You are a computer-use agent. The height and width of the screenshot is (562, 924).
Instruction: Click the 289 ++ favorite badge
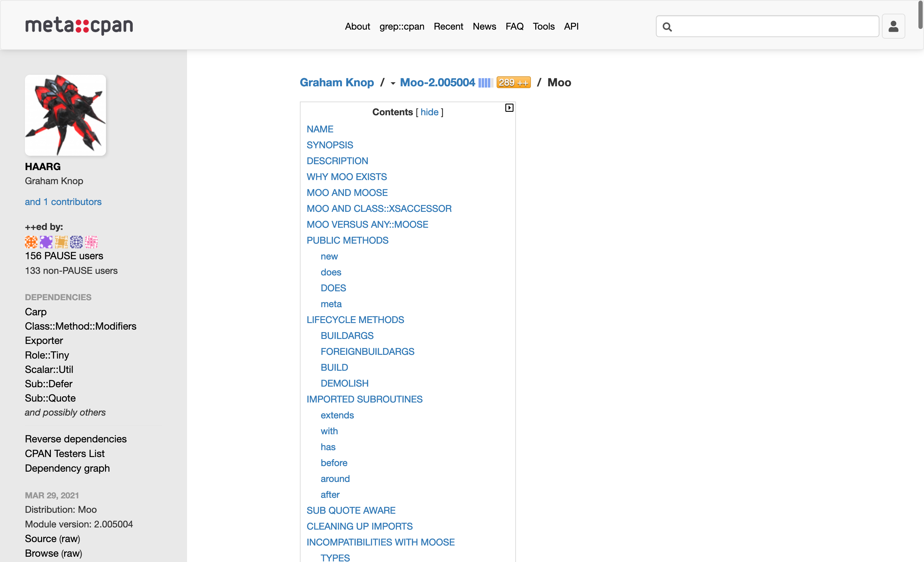pos(513,83)
